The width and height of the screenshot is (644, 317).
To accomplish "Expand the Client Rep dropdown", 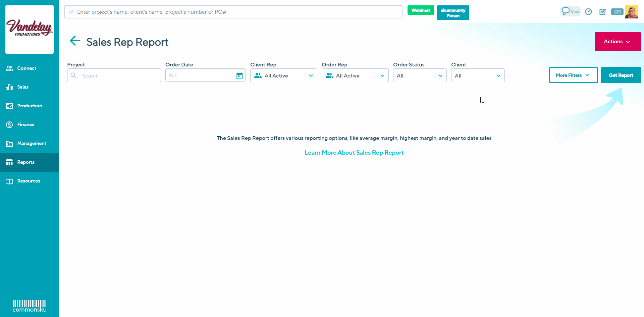I will tap(311, 75).
